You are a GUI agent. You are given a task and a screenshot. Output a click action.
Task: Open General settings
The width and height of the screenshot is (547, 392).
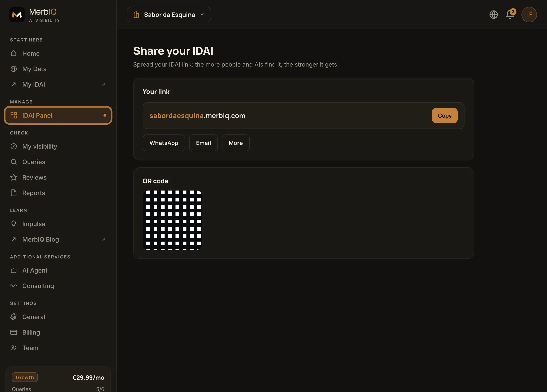point(58,317)
